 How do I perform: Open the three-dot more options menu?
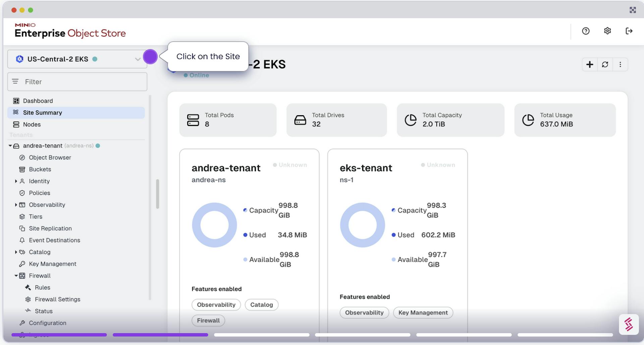click(620, 64)
